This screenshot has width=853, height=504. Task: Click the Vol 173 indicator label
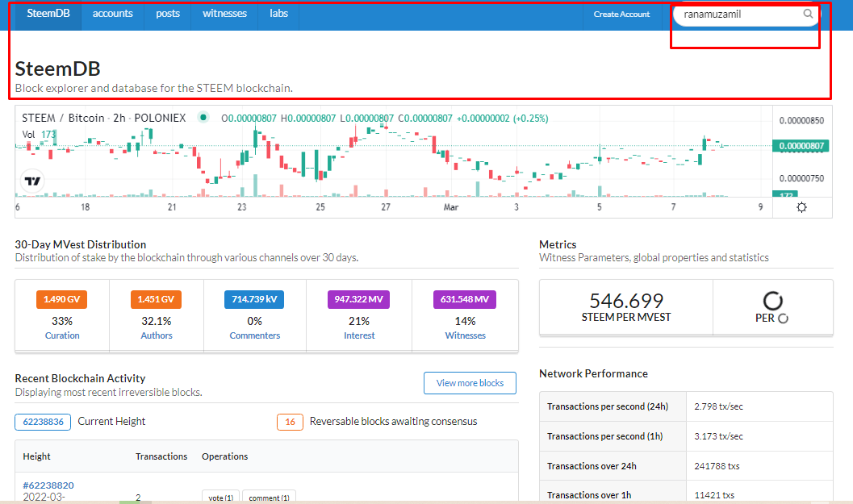tap(39, 135)
